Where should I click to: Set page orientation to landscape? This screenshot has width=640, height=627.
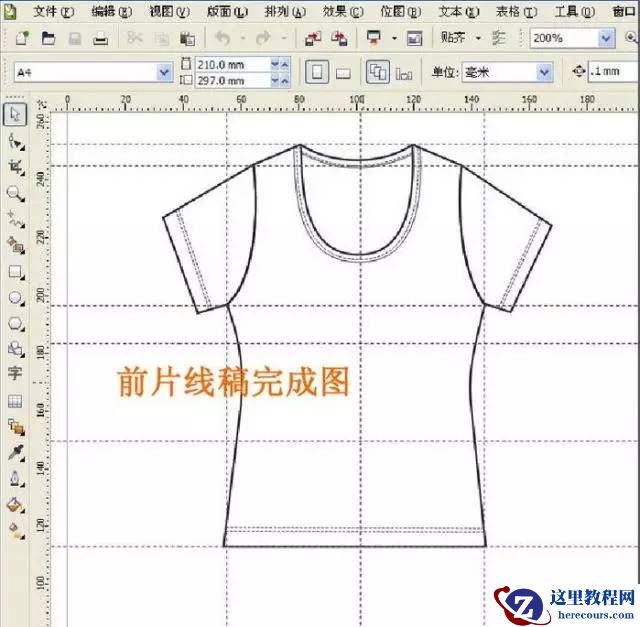(x=343, y=73)
